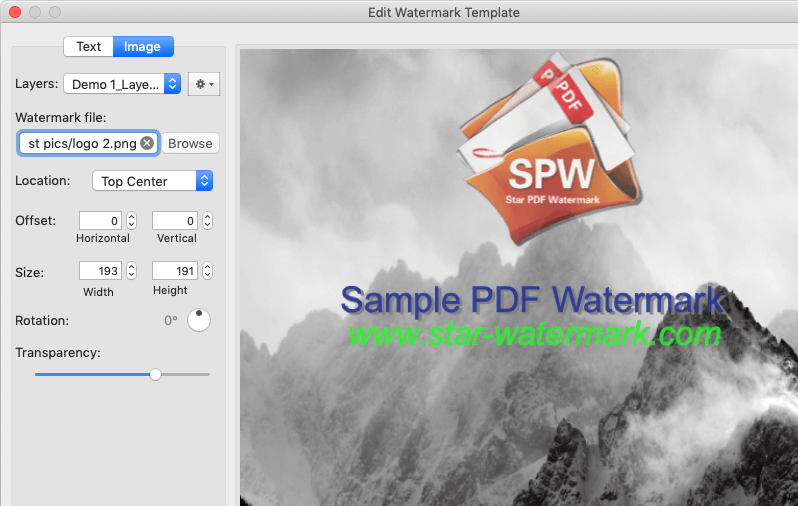Click the Width size field showing 193

click(100, 271)
